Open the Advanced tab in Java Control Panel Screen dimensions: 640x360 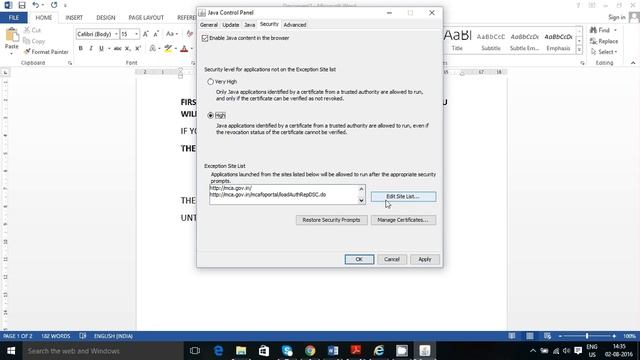(x=295, y=25)
